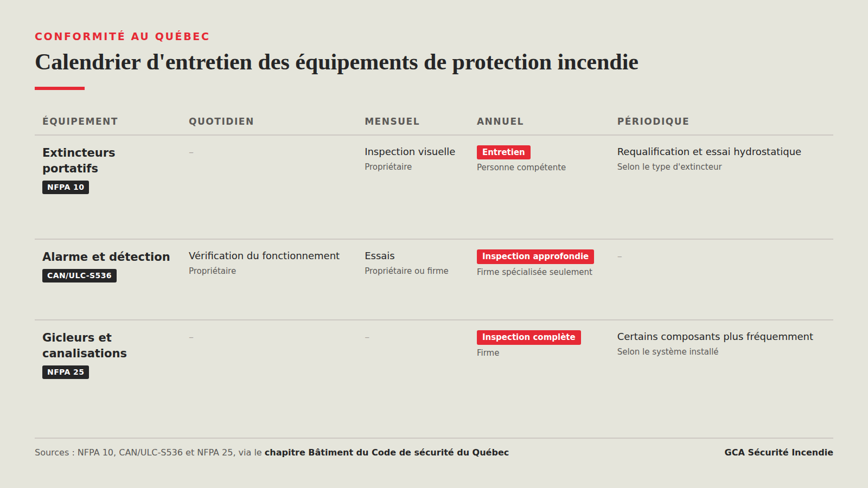Click "Propriétaire ou firme" text

pyautogui.click(x=407, y=271)
